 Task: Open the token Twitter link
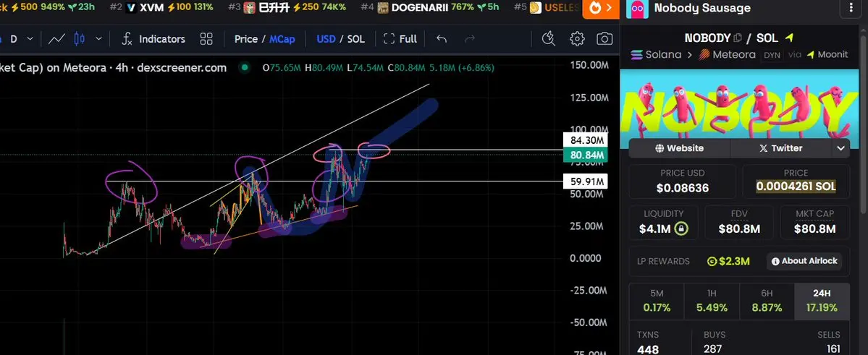(780, 148)
